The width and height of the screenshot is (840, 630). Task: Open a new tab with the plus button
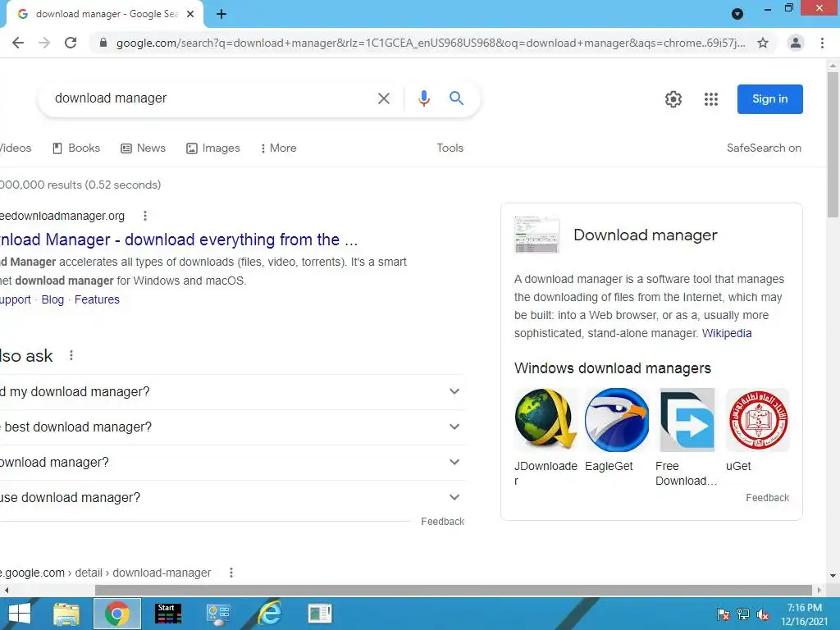[221, 15]
